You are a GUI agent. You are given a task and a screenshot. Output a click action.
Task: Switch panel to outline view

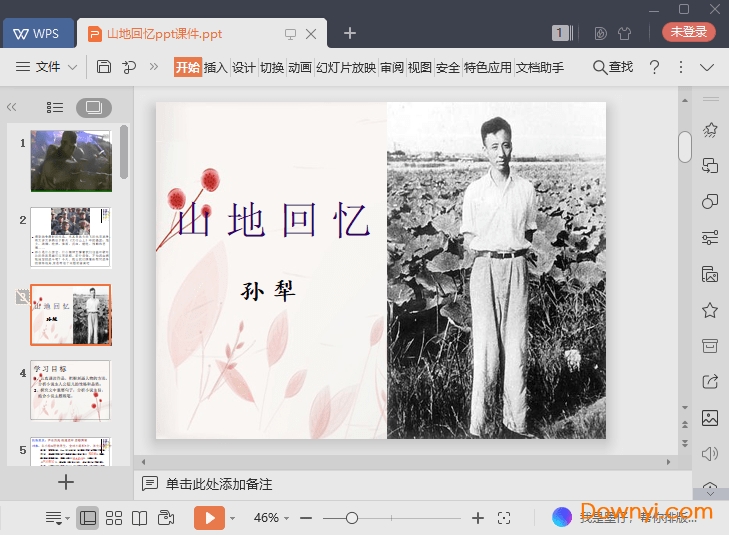(55, 108)
